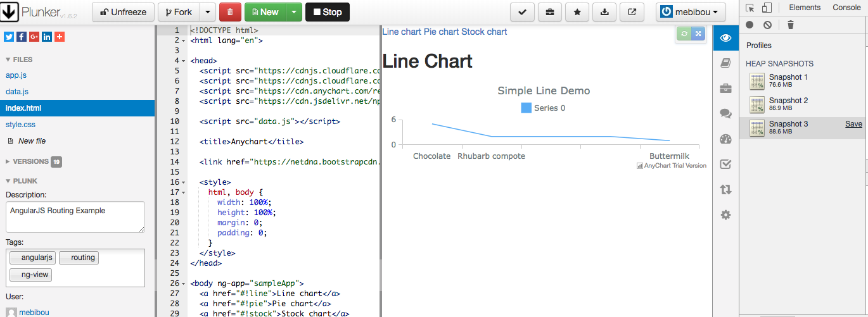868x317 pixels.
Task: Click the briefcase toolbar button
Action: click(x=550, y=12)
